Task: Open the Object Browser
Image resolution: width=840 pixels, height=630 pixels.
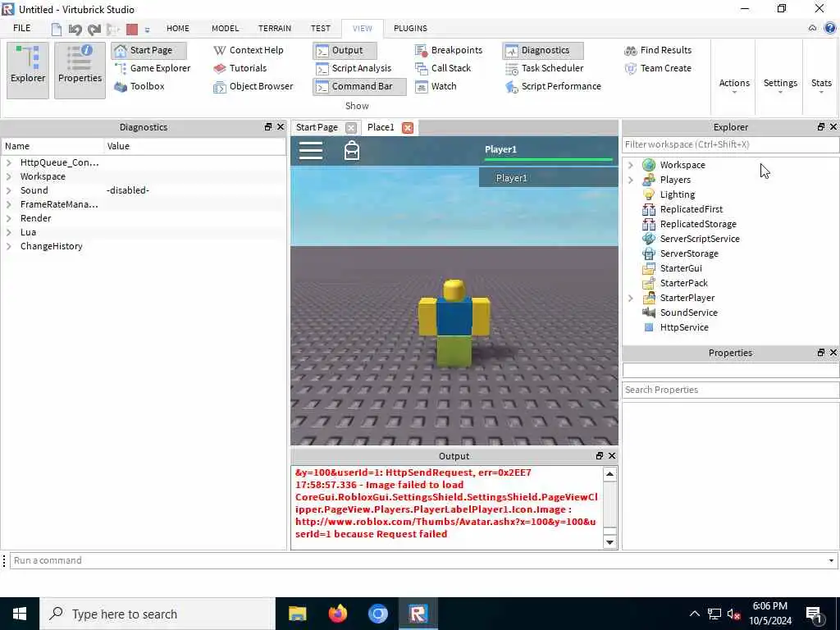Action: pyautogui.click(x=253, y=86)
